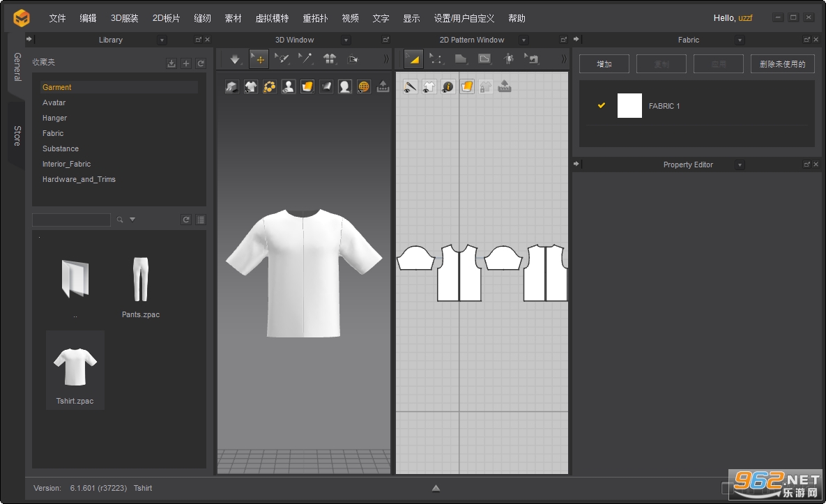Click orange textured surface icon in 2D window
This screenshot has width=826, height=504.
coord(467,86)
